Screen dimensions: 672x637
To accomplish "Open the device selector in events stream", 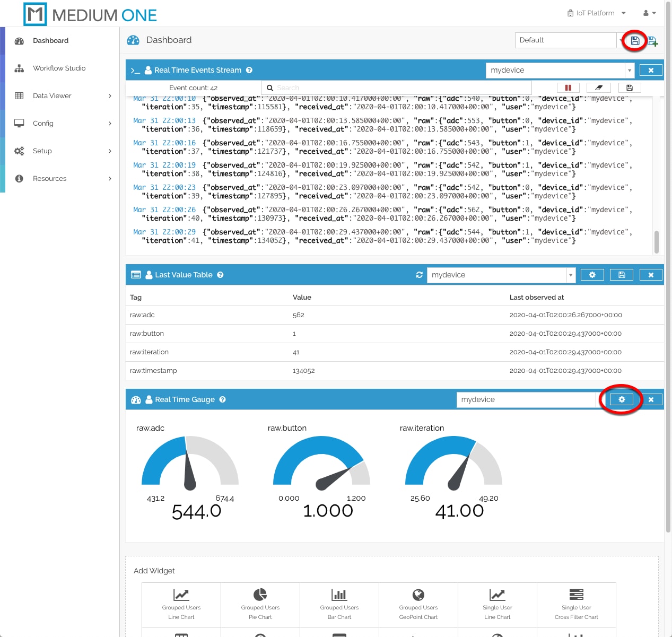I will [630, 70].
